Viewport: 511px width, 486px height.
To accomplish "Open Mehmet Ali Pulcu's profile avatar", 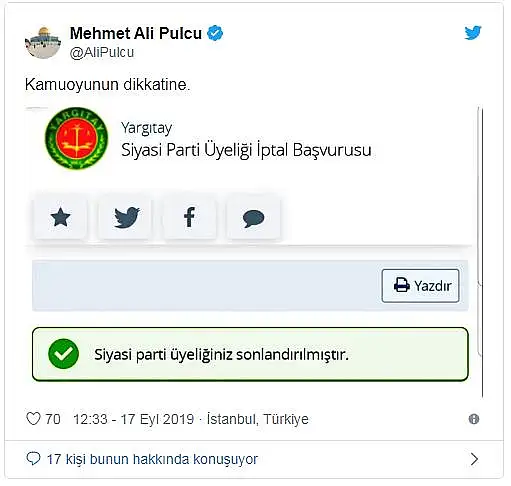I will (x=43, y=43).
